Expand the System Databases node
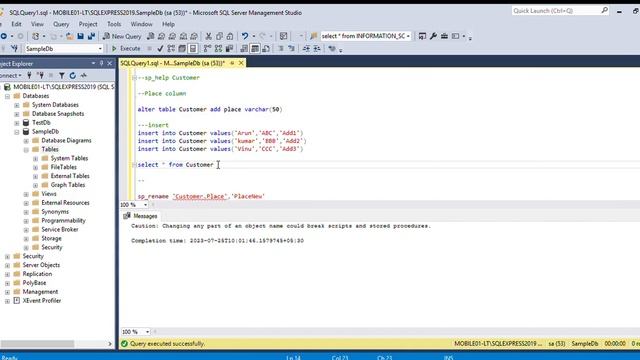The image size is (640, 360). 17,105
